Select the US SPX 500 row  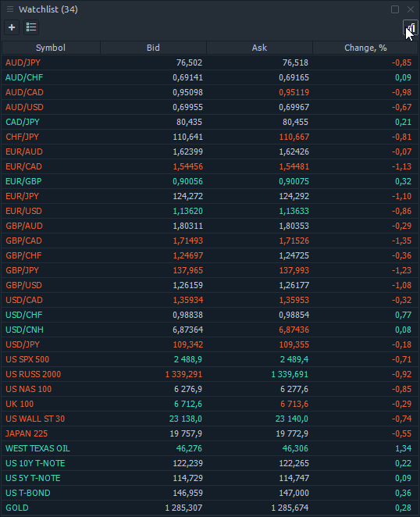(x=210, y=359)
